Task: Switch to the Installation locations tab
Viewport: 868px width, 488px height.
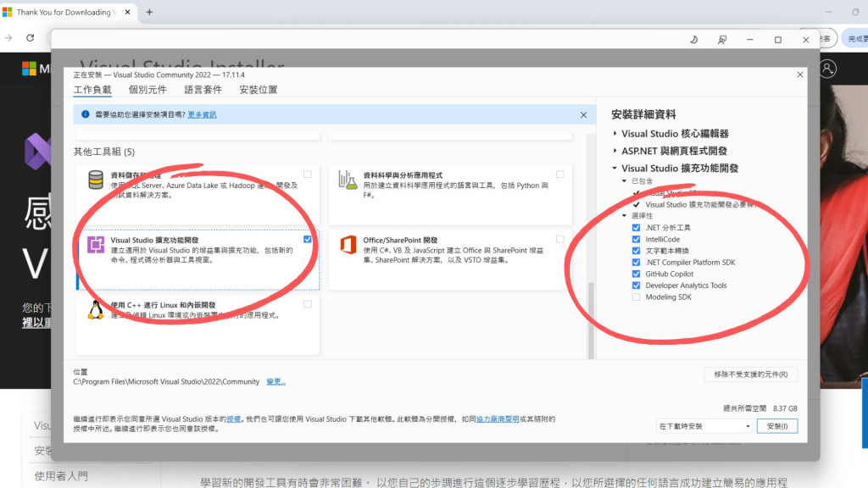Action: point(258,90)
